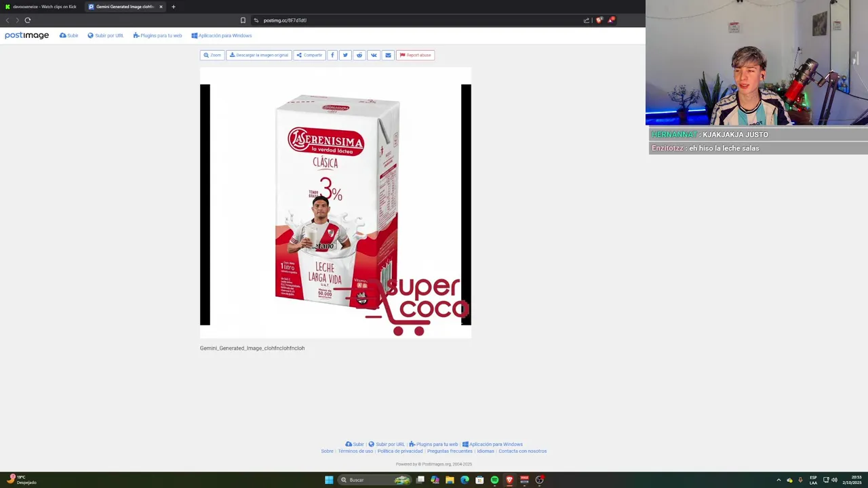
Task: Show hidden system tray icons
Action: (x=778, y=480)
